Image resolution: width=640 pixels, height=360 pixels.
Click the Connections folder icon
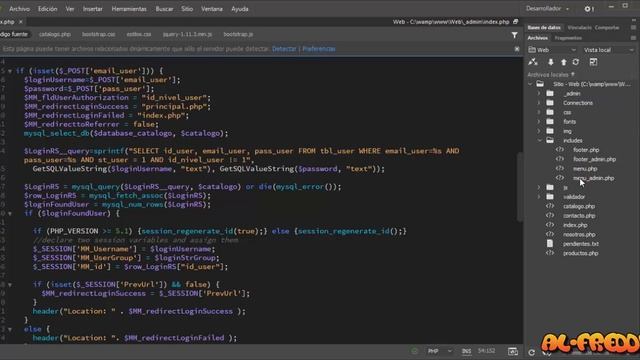550,103
